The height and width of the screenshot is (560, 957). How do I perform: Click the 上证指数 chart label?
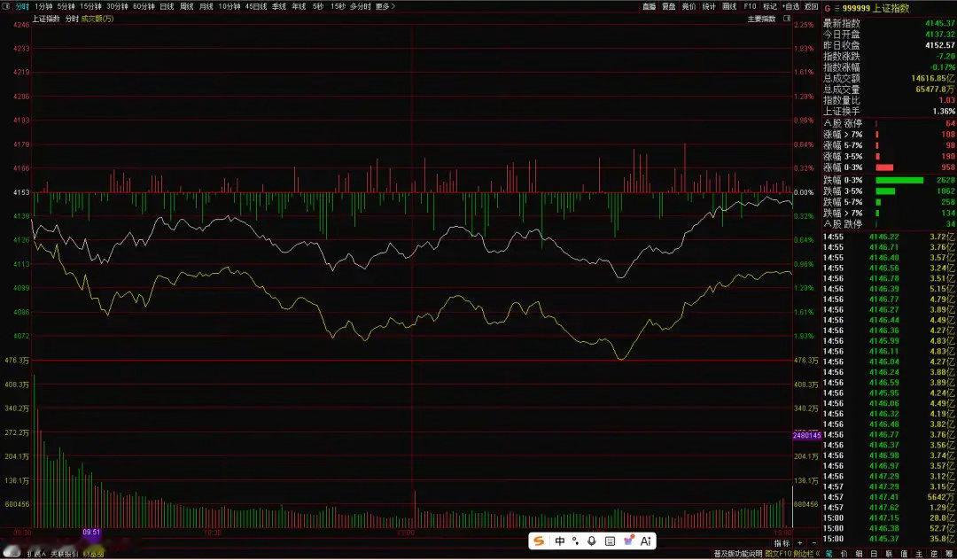[46, 19]
